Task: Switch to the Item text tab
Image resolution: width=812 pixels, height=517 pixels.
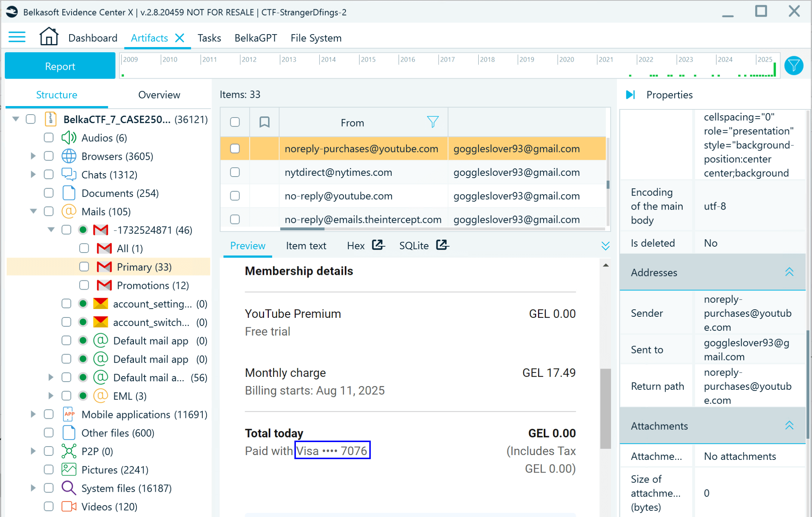Action: 306,246
